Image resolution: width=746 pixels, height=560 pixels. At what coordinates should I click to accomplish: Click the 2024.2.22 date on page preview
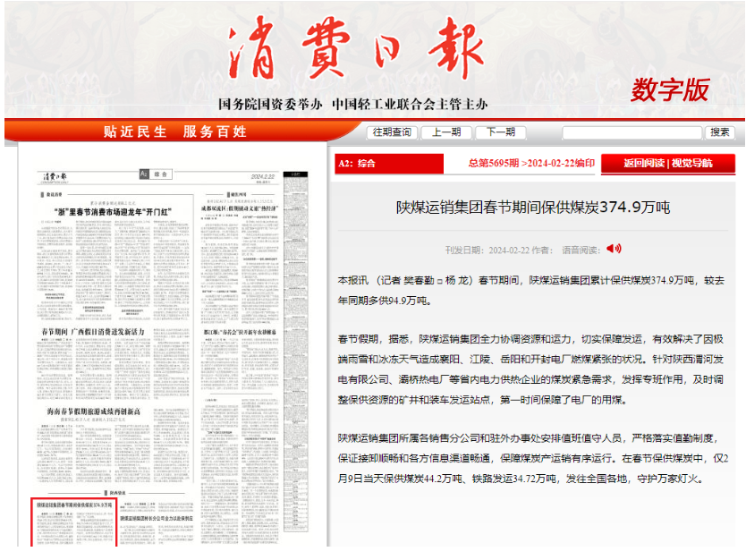point(263,176)
